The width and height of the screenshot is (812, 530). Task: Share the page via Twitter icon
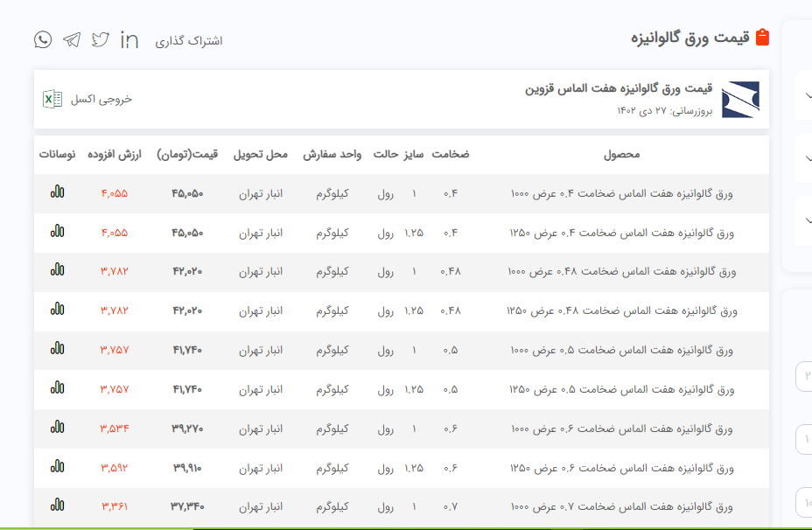click(x=101, y=39)
